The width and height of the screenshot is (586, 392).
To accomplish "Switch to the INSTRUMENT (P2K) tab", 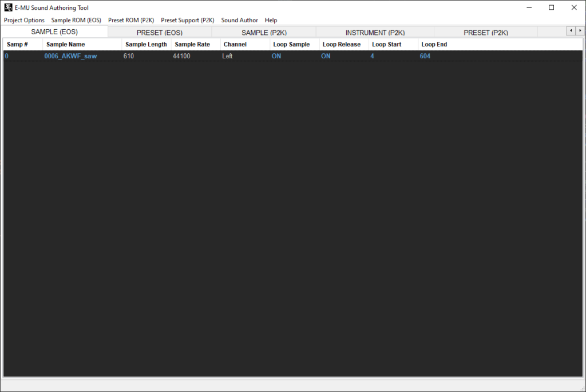I will click(375, 33).
